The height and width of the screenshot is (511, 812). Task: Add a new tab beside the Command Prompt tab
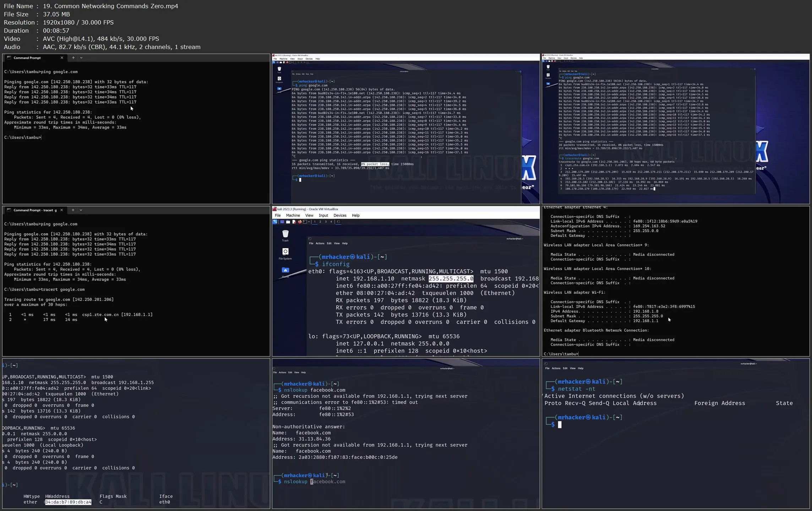click(73, 58)
